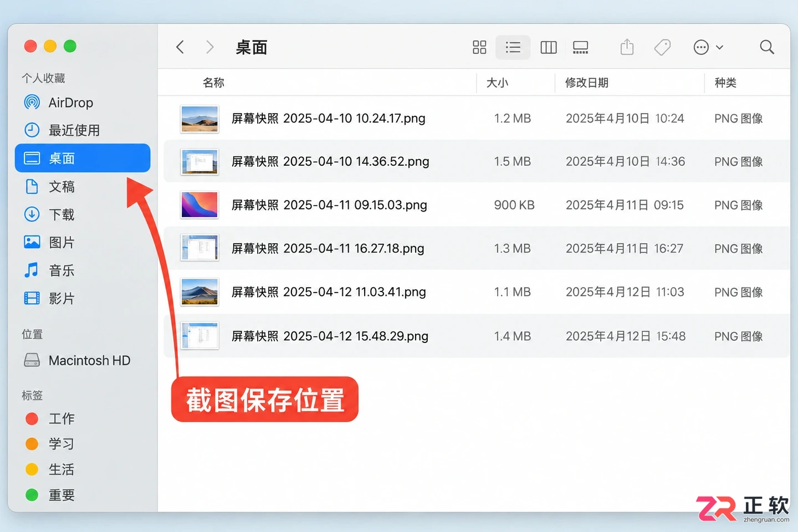Sort by 大小 column header
This screenshot has height=532, width=798.
coord(497,83)
